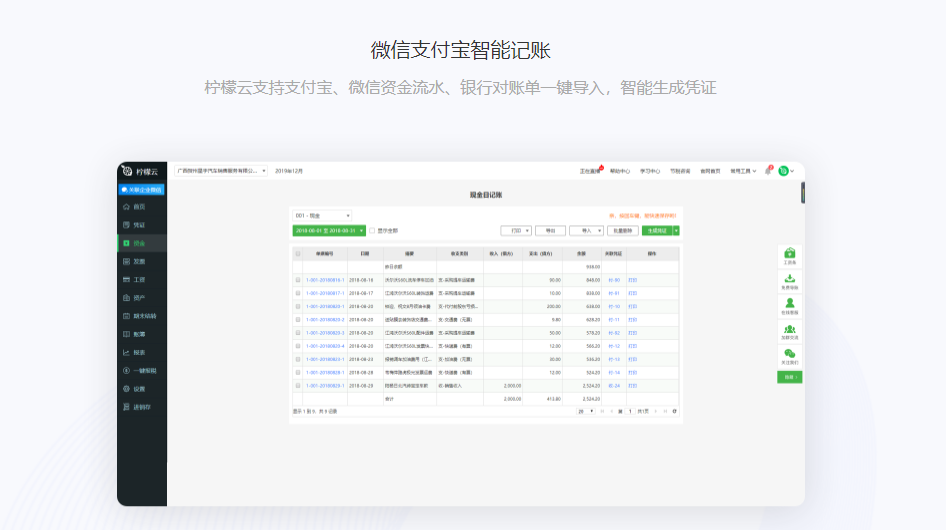Open the 一键报税 tax filing icon in sidebar
Image resolution: width=946 pixels, height=530 pixels.
(x=126, y=371)
